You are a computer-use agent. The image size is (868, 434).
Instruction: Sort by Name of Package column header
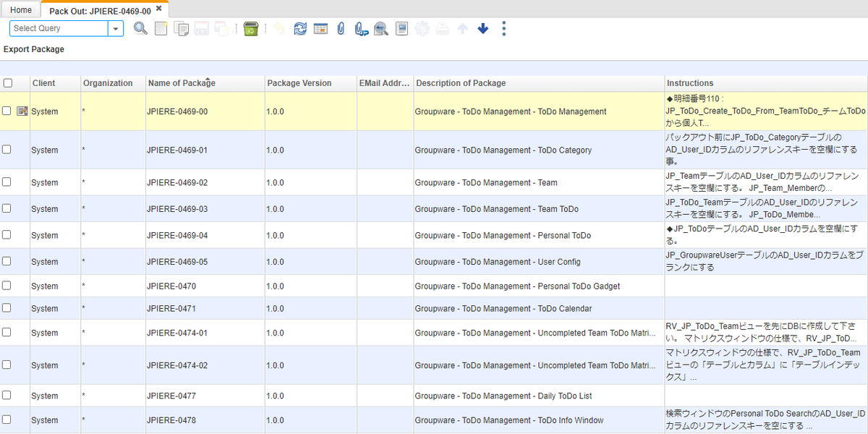point(182,83)
